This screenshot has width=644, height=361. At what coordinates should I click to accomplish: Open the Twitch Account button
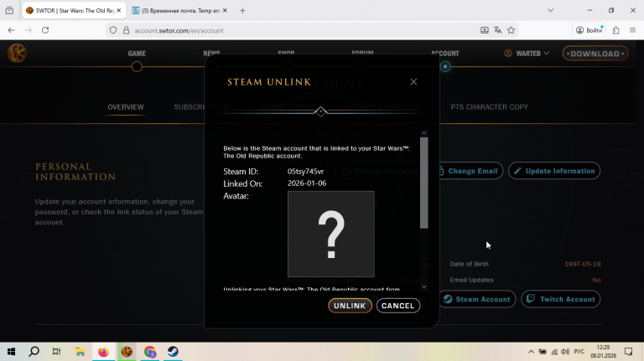pyautogui.click(x=561, y=299)
